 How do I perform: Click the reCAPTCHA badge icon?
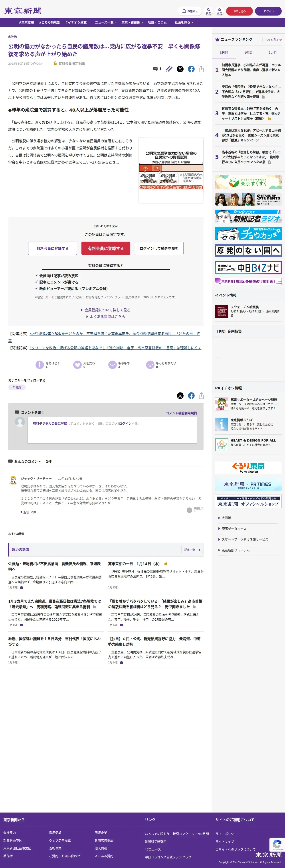pos(277,845)
